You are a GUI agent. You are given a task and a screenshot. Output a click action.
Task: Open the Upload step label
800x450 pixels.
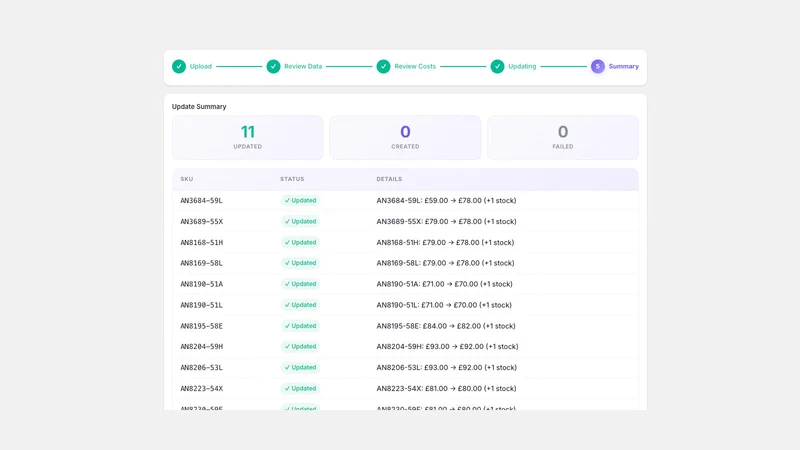(x=201, y=66)
